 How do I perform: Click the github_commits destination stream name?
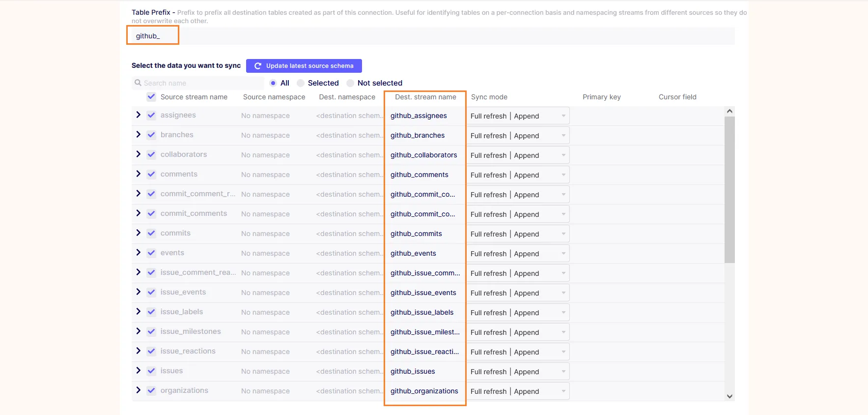point(416,234)
